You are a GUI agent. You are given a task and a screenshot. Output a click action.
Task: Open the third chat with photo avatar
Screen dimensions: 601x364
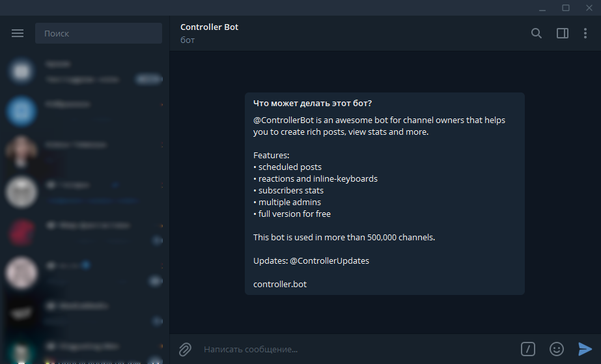(x=85, y=152)
